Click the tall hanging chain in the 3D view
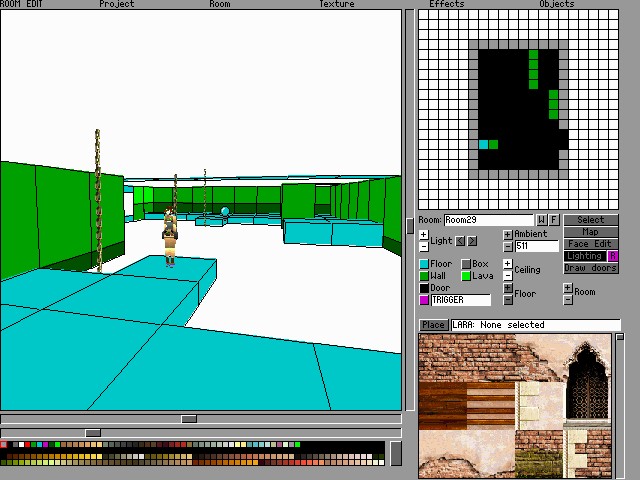 click(x=98, y=201)
